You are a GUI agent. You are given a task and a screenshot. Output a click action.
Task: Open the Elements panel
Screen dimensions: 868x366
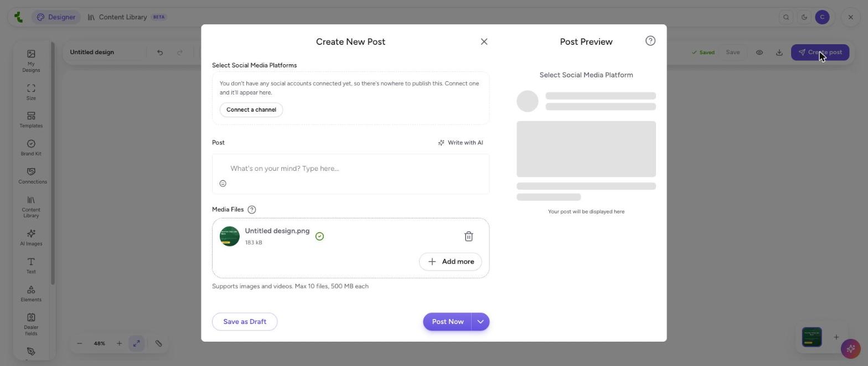click(31, 294)
